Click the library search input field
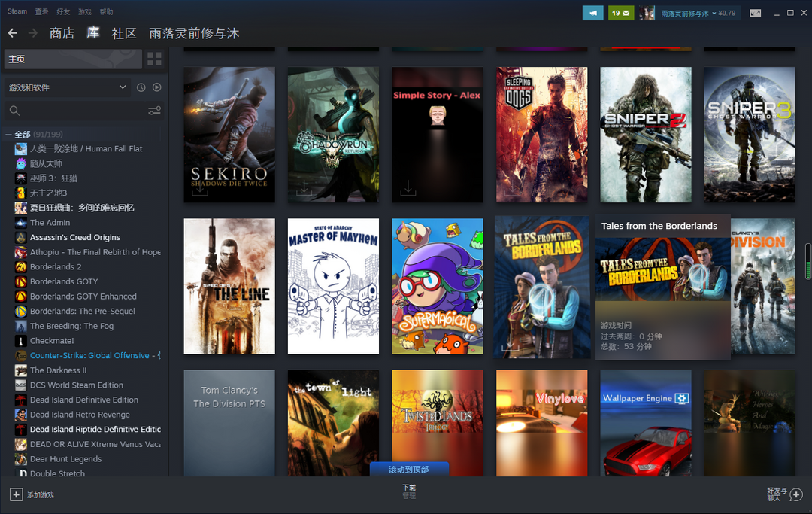This screenshot has height=514, width=812. [x=83, y=111]
